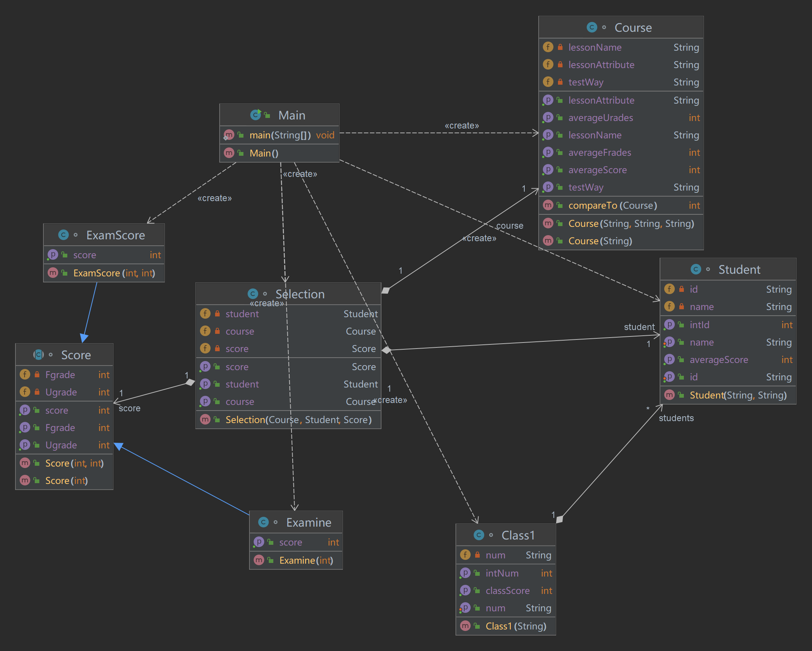The image size is (812, 651).
Task: Select the ExamScore class title
Action: coord(115,235)
